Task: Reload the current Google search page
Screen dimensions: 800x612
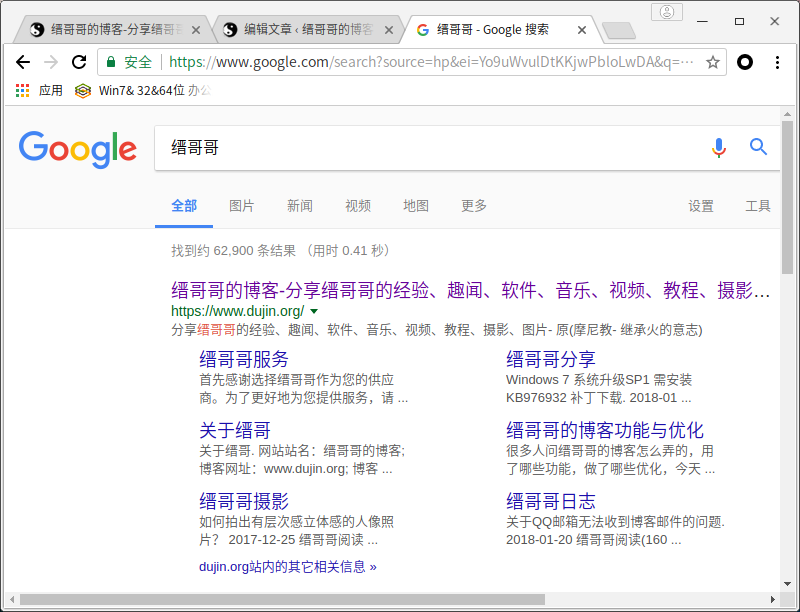Action: (x=79, y=62)
